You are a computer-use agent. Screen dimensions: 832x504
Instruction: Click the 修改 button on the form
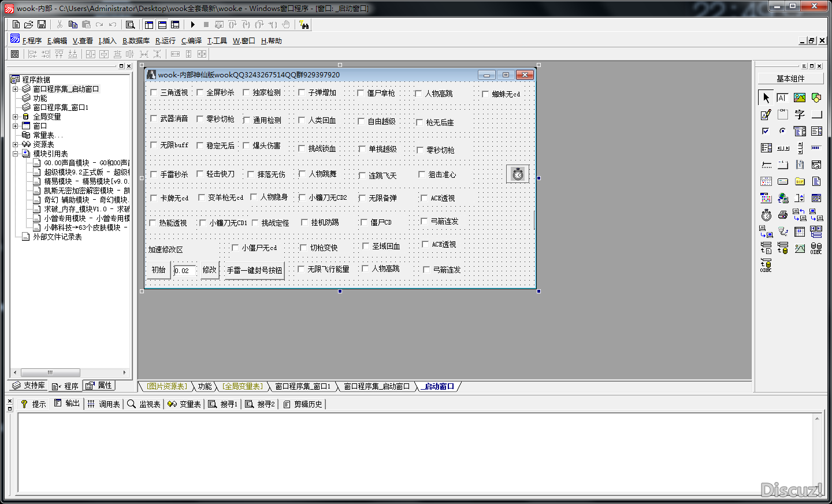(x=209, y=270)
